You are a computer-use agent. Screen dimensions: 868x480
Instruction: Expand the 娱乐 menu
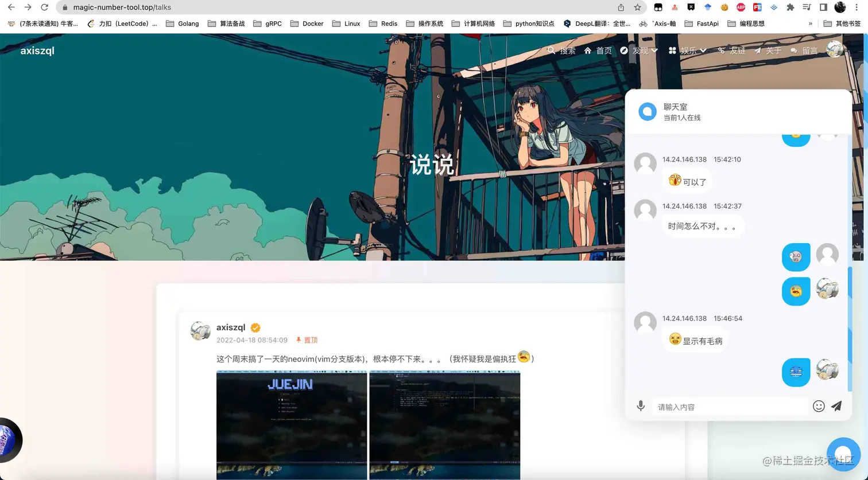pyautogui.click(x=688, y=50)
